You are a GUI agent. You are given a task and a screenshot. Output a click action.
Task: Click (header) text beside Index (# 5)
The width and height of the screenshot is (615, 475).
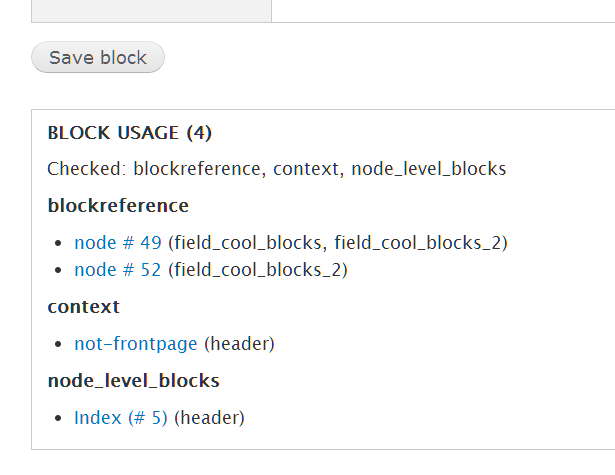pyautogui.click(x=209, y=418)
